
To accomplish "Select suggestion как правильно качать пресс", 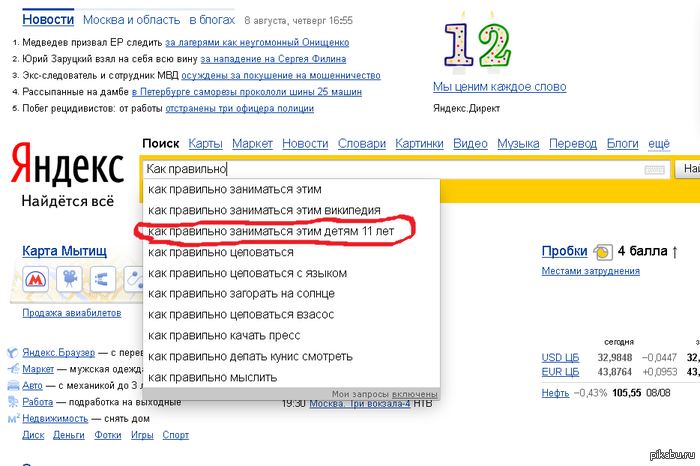I will (292, 336).
